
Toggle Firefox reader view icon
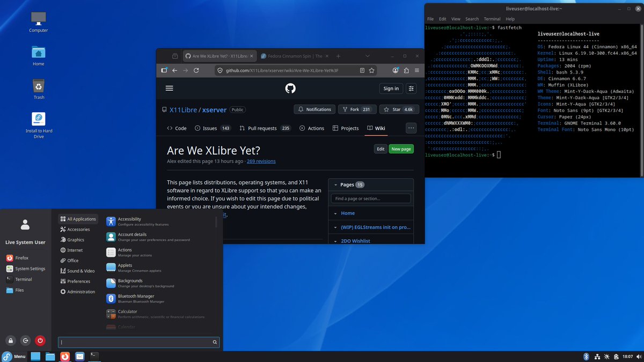click(x=362, y=70)
